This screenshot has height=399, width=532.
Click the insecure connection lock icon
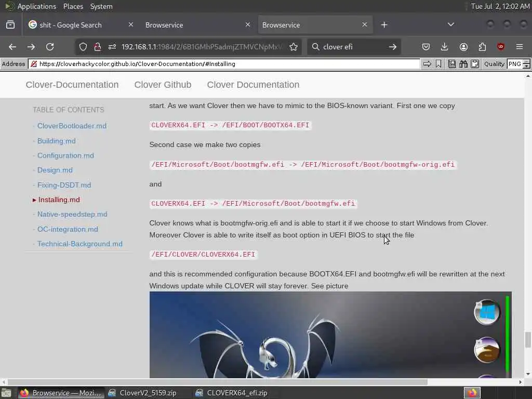[x=98, y=47]
